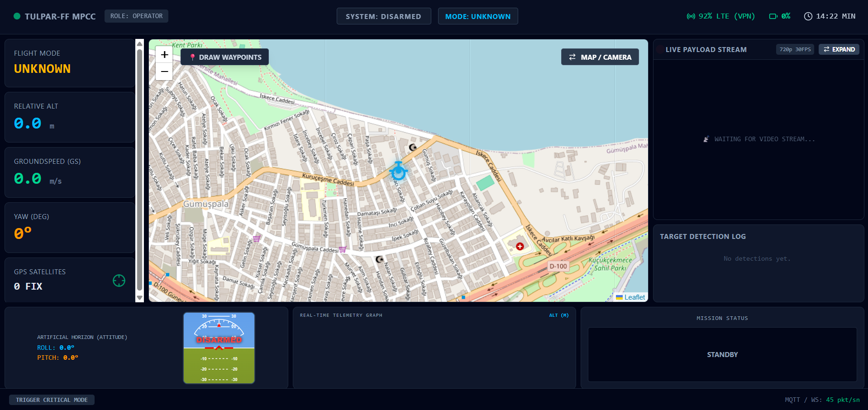Click the mosque marker near Nalan Sokağı
This screenshot has width=868, height=410.
coord(379,259)
